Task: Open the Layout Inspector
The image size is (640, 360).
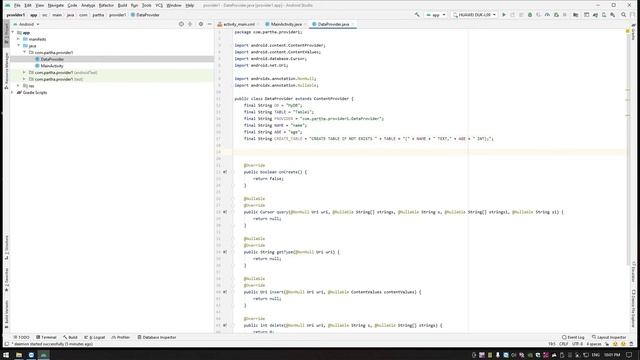Action: 609,337
